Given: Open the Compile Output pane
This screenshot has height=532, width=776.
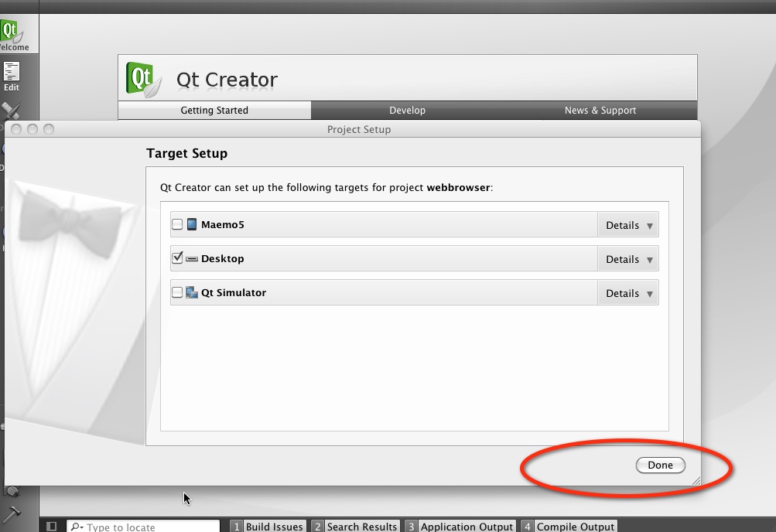Looking at the screenshot, I should [x=569, y=527].
